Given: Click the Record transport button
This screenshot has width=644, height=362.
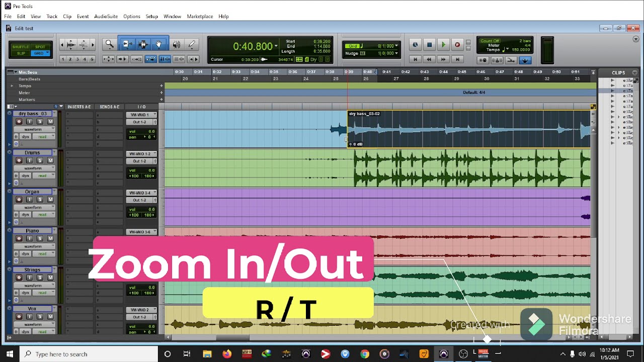Looking at the screenshot, I should [457, 45].
